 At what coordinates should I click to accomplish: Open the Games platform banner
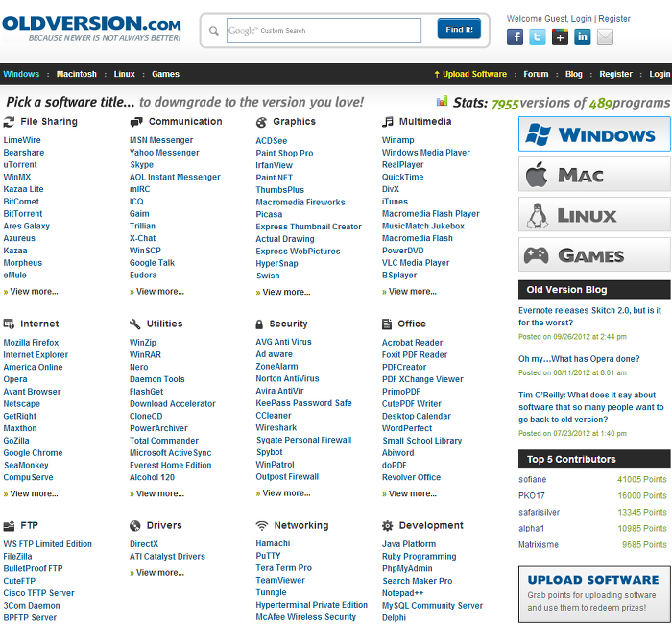click(x=594, y=254)
